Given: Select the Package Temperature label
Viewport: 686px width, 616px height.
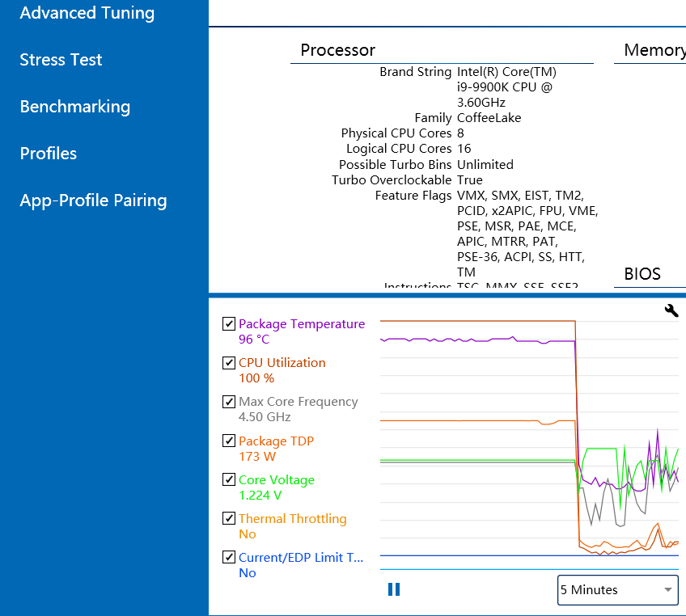Looking at the screenshot, I should click(302, 324).
